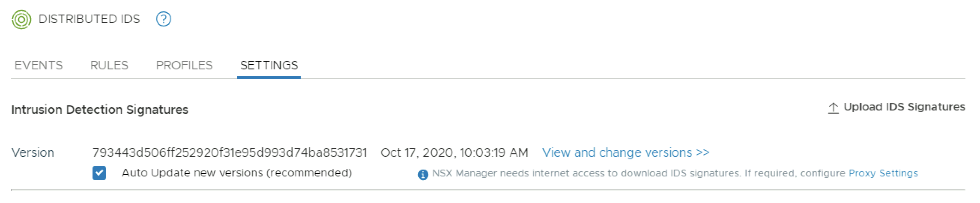Image resolution: width=980 pixels, height=203 pixels.
Task: Toggle the Auto Update new versions checkbox
Action: pyautogui.click(x=99, y=173)
